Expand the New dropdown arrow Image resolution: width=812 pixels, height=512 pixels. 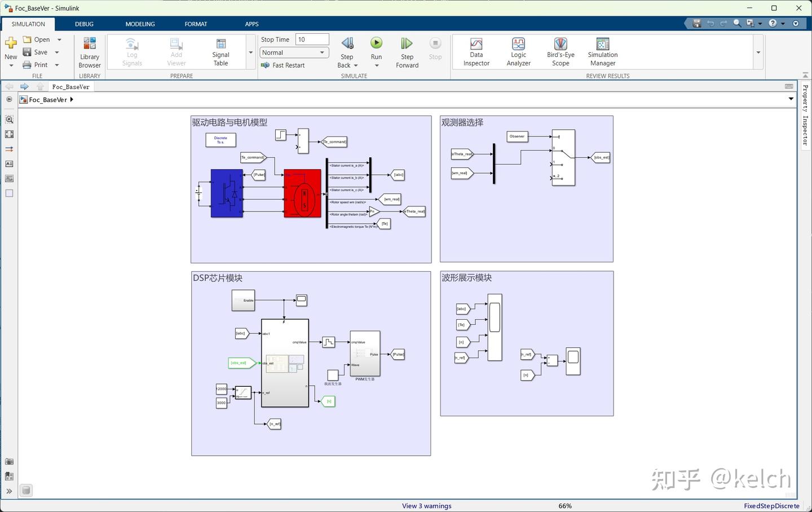point(11,65)
